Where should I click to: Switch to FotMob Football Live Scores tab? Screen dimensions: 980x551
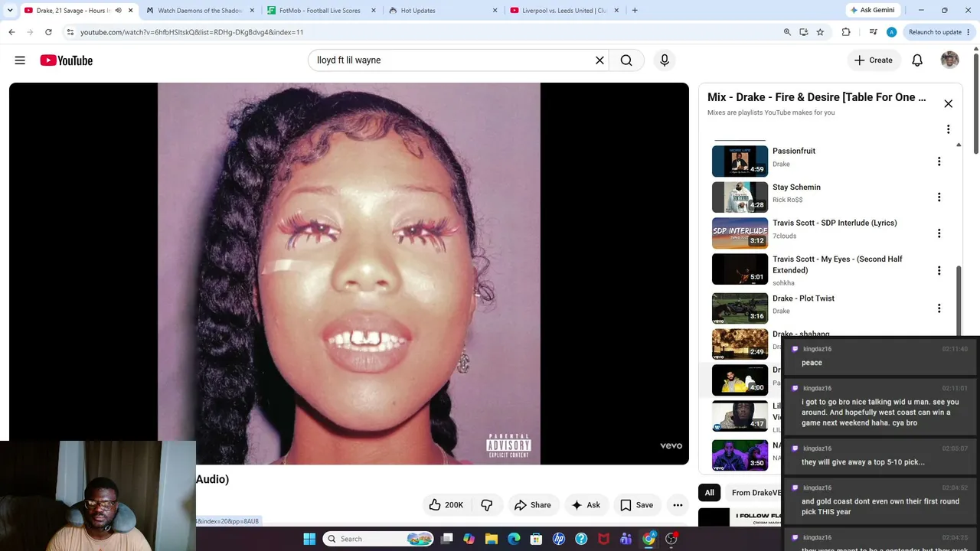coord(321,11)
